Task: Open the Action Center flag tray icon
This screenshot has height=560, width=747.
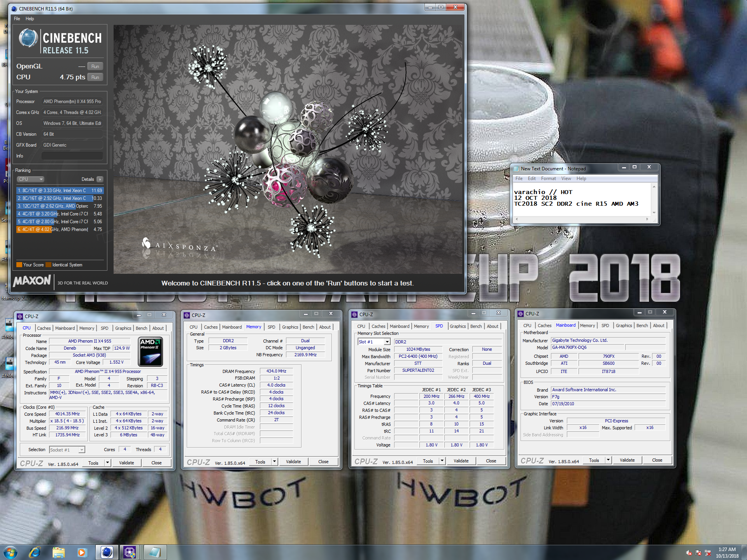Action: [x=698, y=553]
